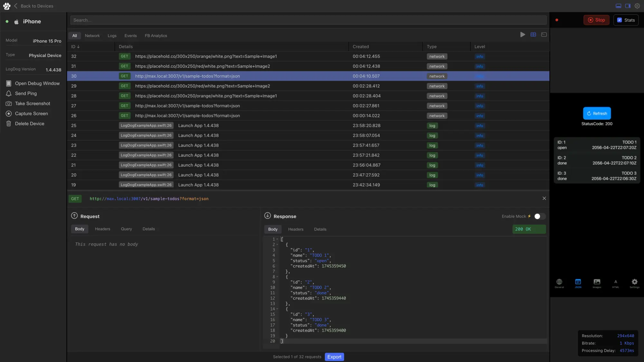Enable the Mock response switch
The height and width of the screenshot is (362, 644).
[540, 216]
